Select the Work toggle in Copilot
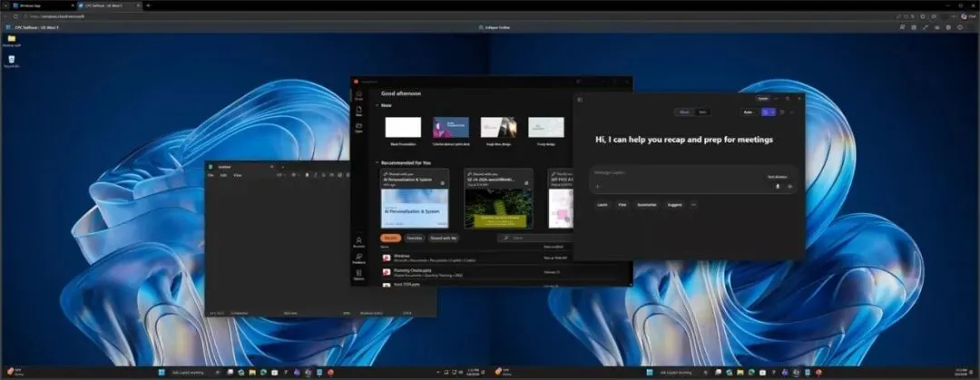980x380 pixels. [684, 112]
